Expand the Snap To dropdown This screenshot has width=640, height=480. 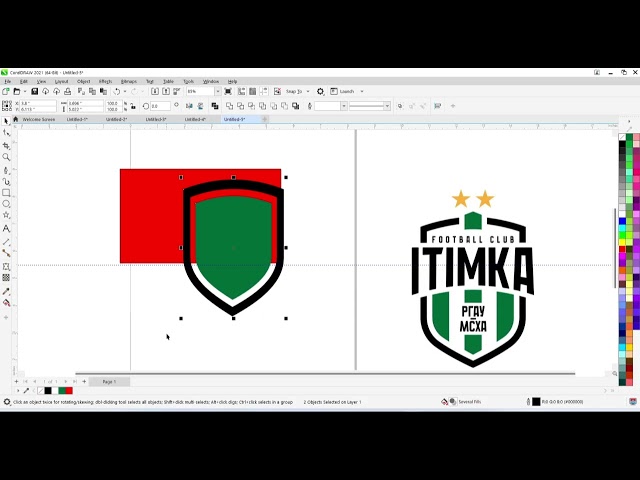(x=308, y=91)
